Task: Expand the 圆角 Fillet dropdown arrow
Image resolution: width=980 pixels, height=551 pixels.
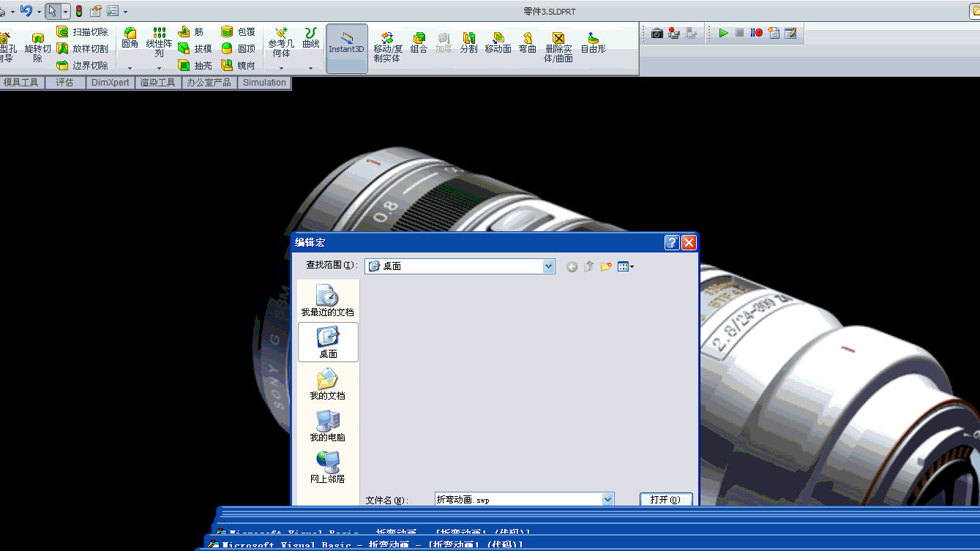Action: click(130, 68)
